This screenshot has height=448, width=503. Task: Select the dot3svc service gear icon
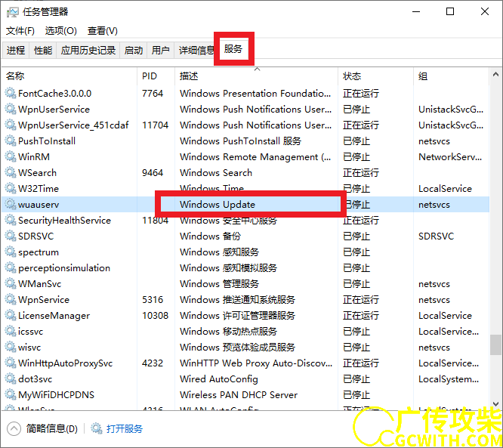coord(11,379)
